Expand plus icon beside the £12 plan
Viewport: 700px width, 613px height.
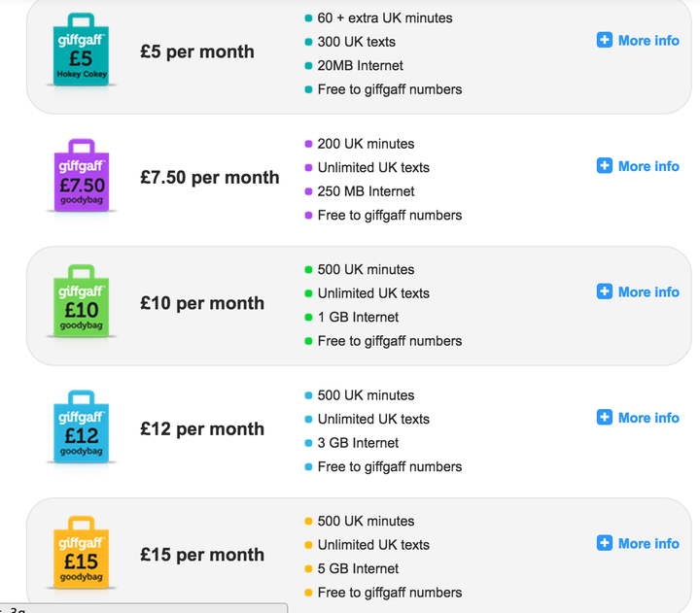click(x=605, y=417)
